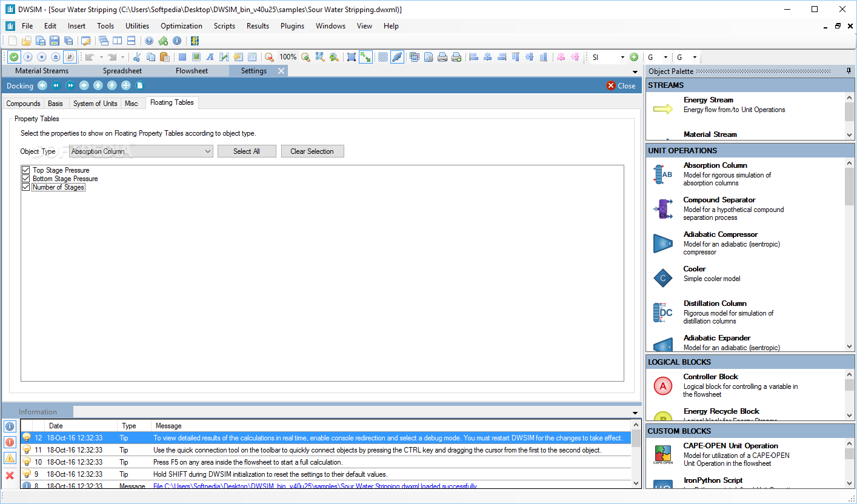Switch to the Material Streams tab
Viewport: 857px width, 504px height.
coord(42,71)
